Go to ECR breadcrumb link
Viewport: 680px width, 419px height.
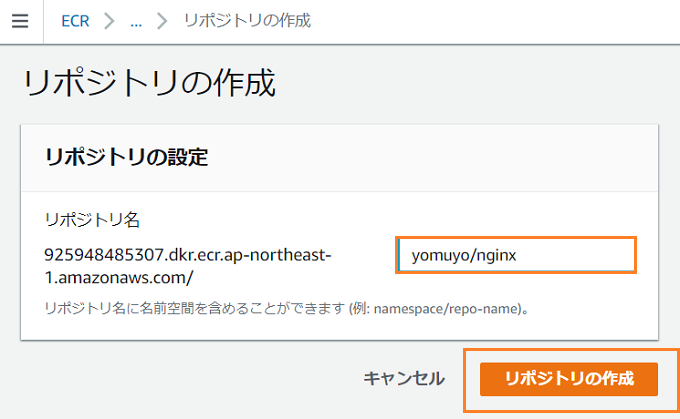(x=75, y=21)
